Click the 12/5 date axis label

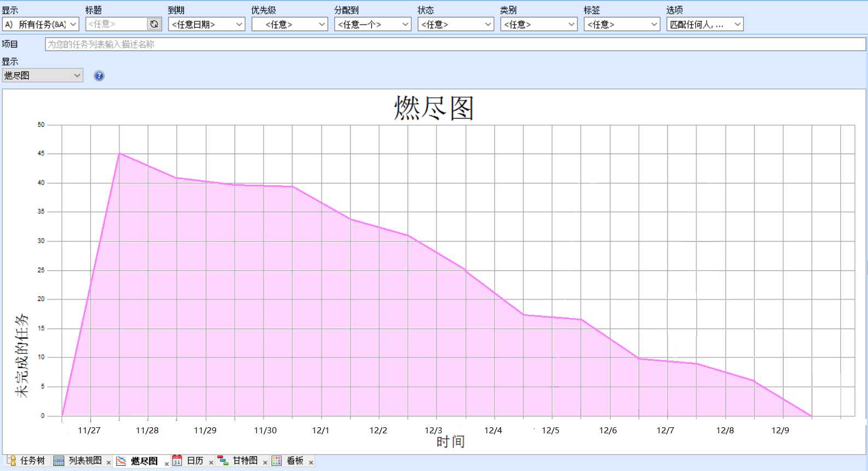point(550,431)
